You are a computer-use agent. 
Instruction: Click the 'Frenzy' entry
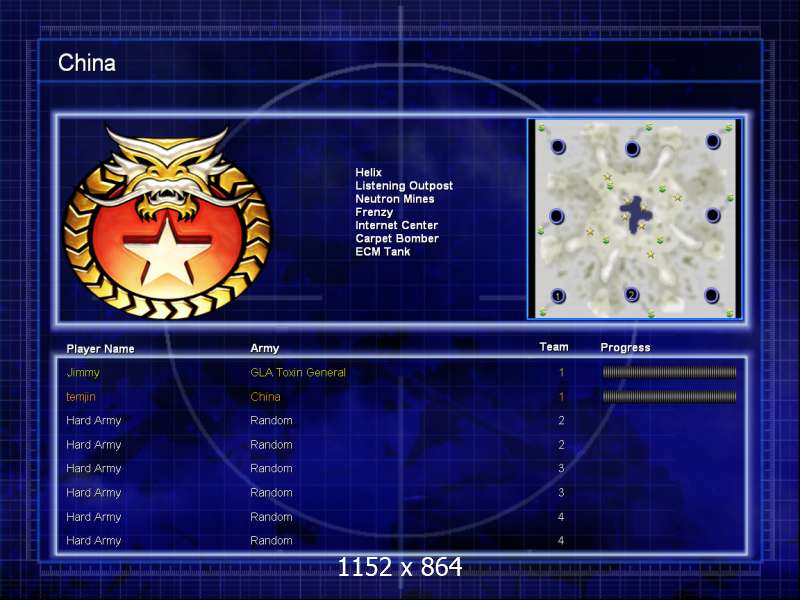[x=374, y=212]
